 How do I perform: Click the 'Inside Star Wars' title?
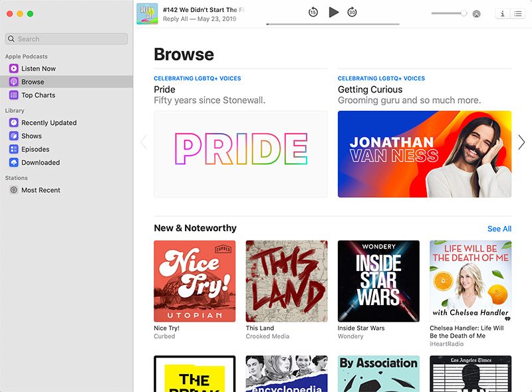(361, 328)
